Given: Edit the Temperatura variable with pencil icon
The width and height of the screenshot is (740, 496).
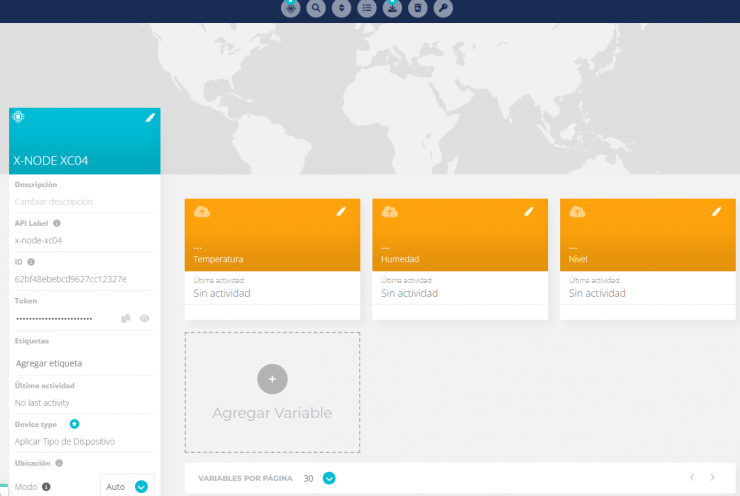Looking at the screenshot, I should [x=341, y=211].
